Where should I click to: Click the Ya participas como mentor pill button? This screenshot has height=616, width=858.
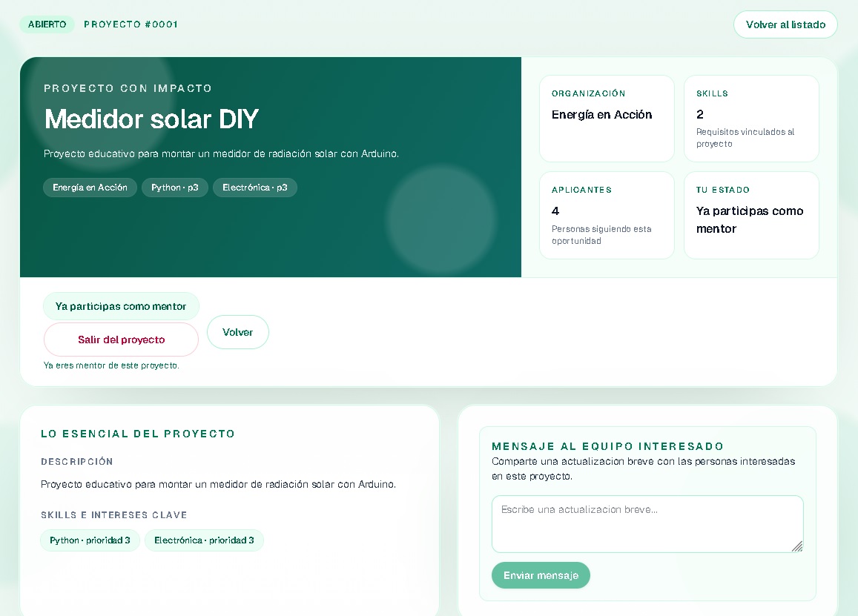click(x=121, y=306)
